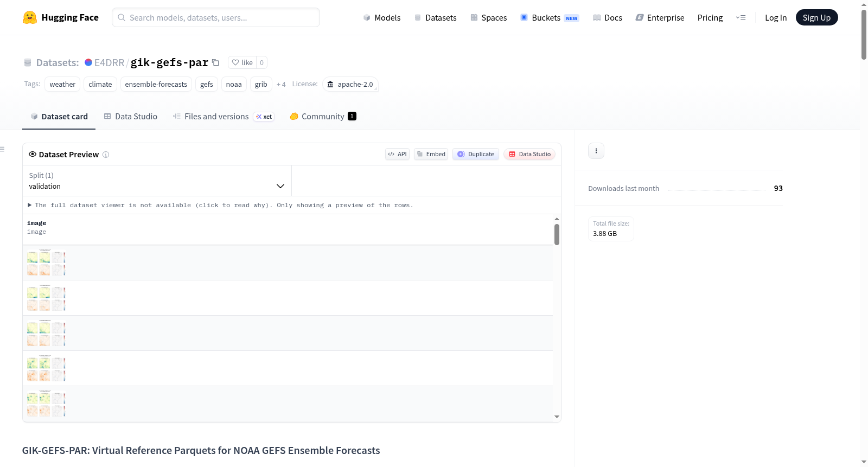Select the noaa tag
Screen dimensions: 868x467
[234, 84]
